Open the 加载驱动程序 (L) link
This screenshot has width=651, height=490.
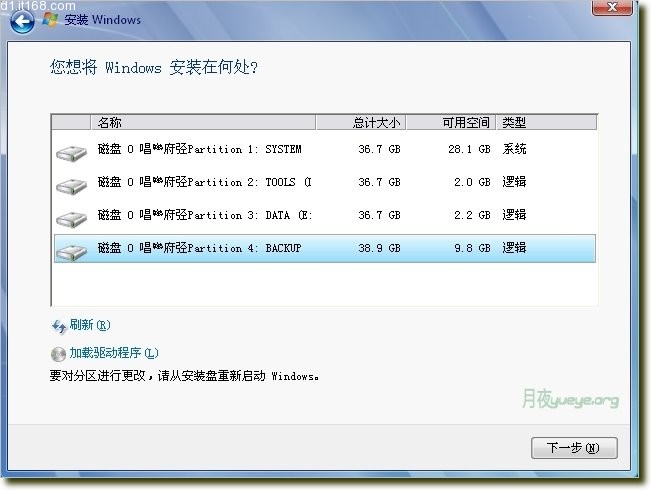point(114,353)
